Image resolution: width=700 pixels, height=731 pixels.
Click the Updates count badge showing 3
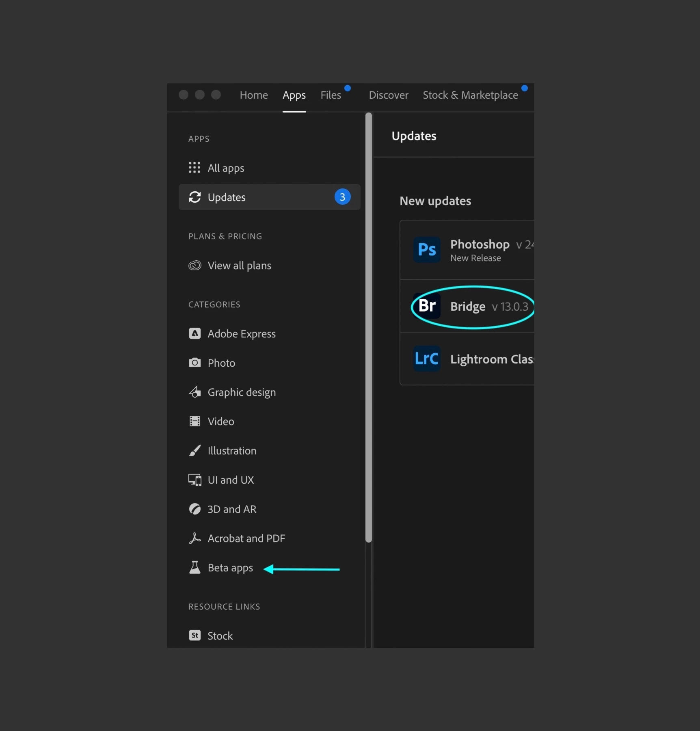(x=342, y=197)
